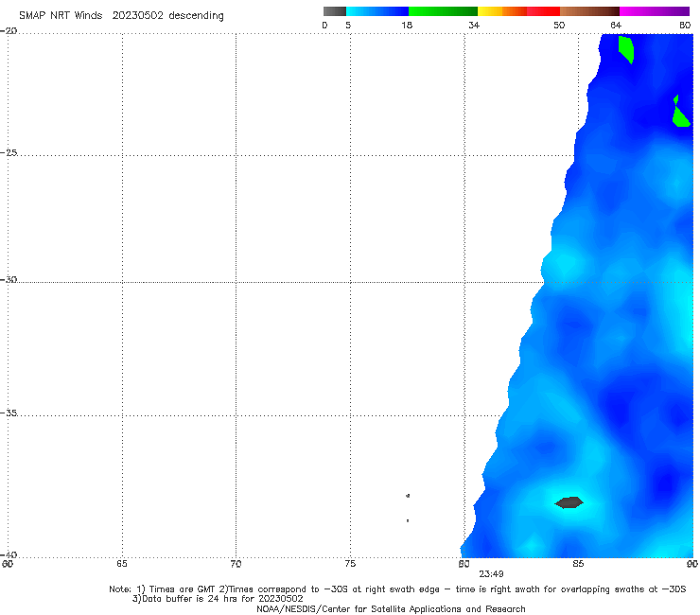Click the credit 'NOAA/NESDIS/Center for Satellite Applications and Research'
The width and height of the screenshot is (700, 615).
[391, 608]
